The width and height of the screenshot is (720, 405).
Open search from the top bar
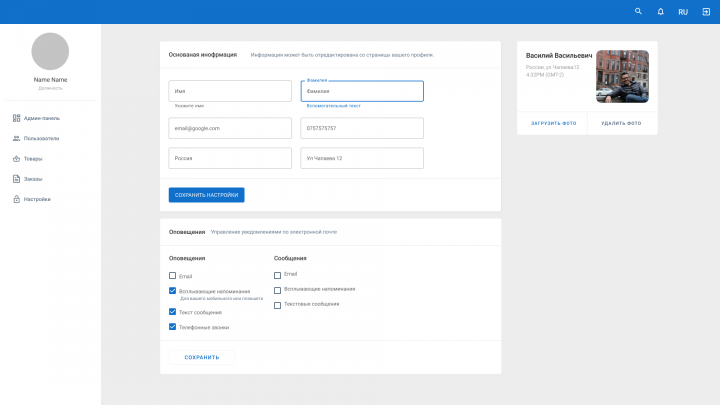coord(638,11)
